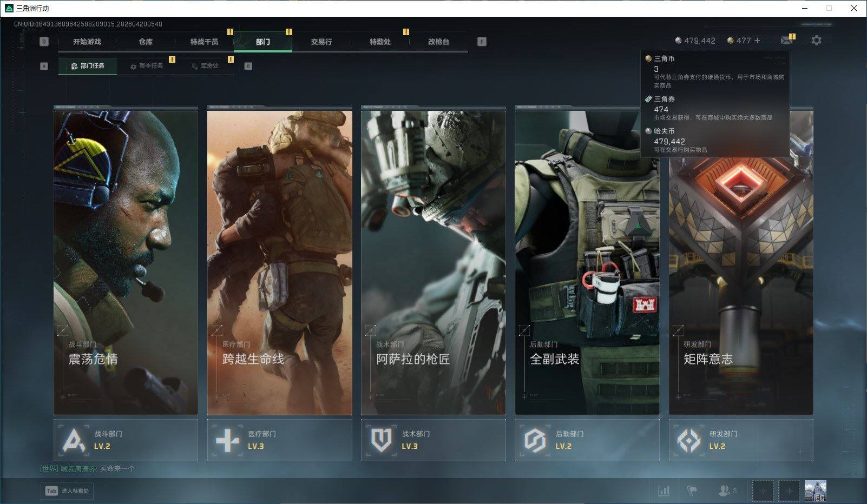Click the D key next sub-tab icon
Image resolution: width=867 pixels, height=504 pixels.
point(248,66)
